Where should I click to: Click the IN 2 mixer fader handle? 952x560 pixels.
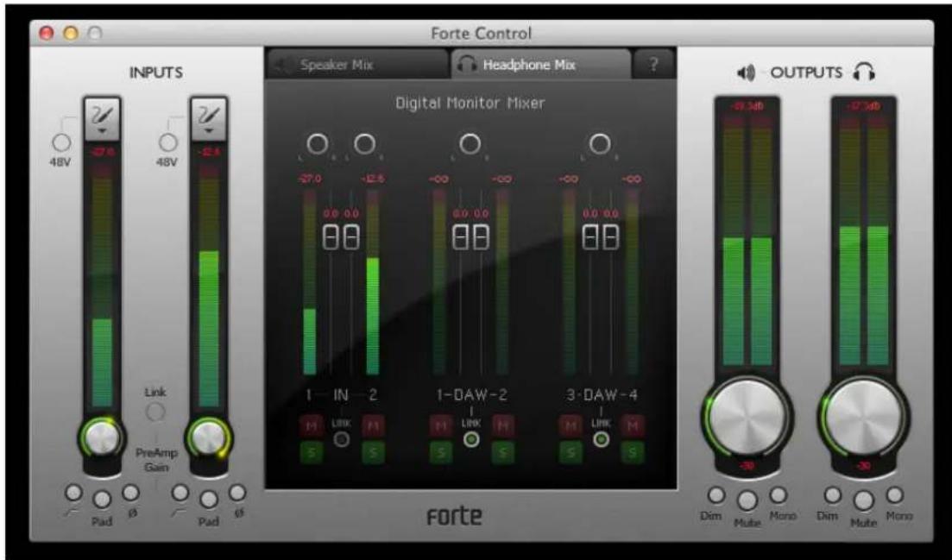(x=350, y=236)
